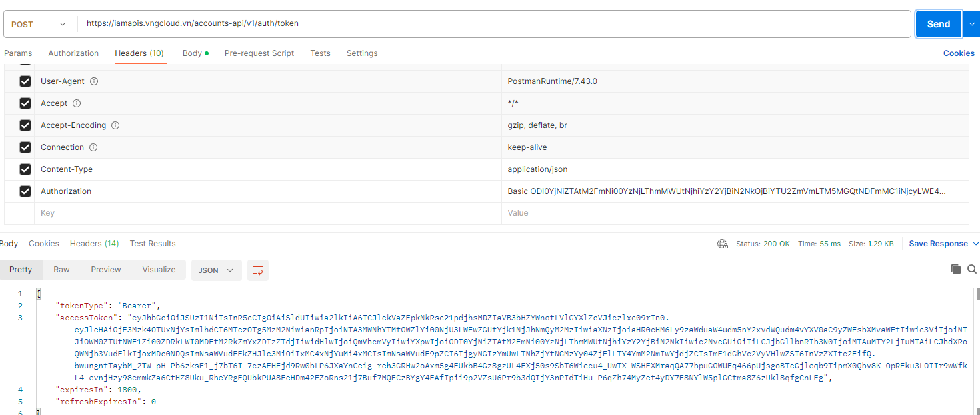Click the empty header Value field
The height and width of the screenshot is (415, 980).
(x=735, y=213)
